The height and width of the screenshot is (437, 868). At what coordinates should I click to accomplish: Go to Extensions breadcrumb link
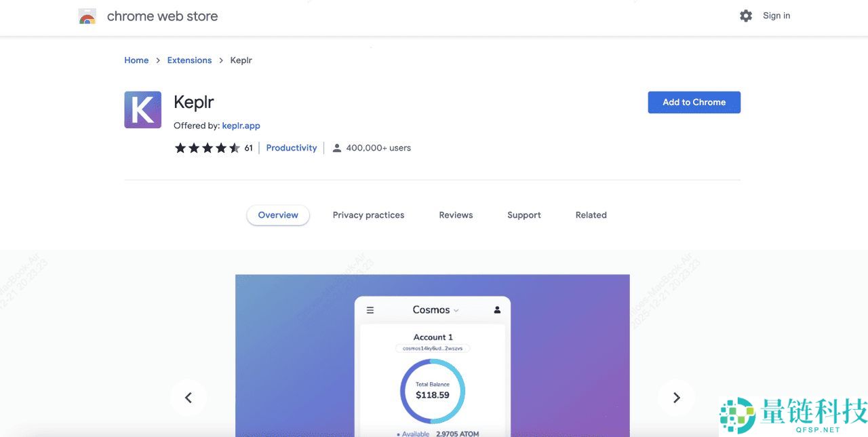pos(190,60)
